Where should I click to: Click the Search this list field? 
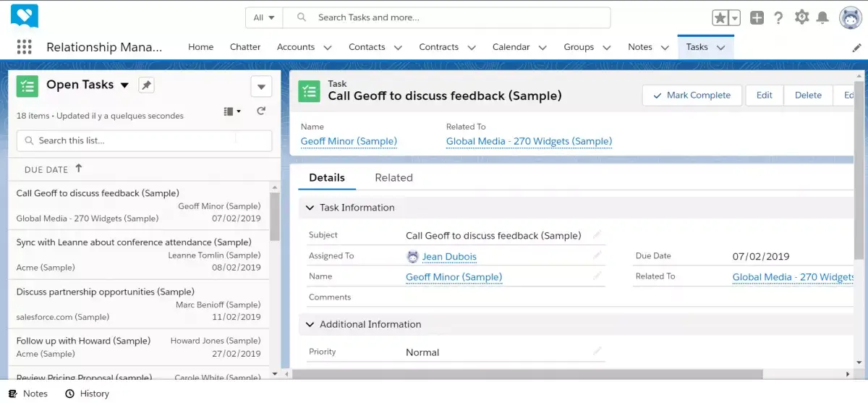pyautogui.click(x=144, y=140)
